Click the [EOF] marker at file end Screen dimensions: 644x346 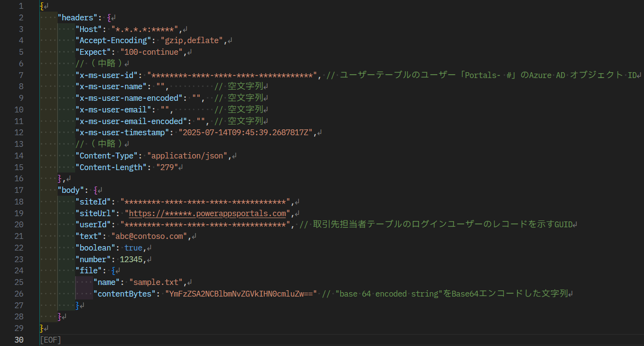pos(50,340)
